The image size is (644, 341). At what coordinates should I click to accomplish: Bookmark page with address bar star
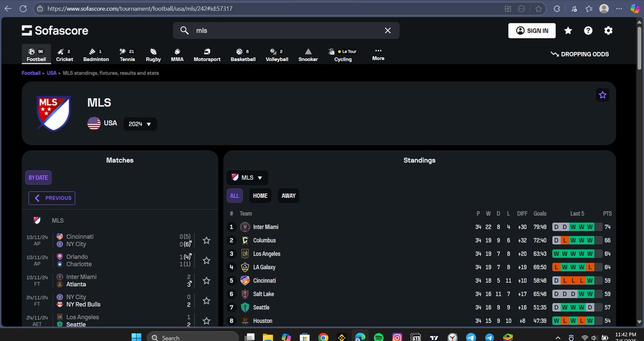tap(538, 9)
